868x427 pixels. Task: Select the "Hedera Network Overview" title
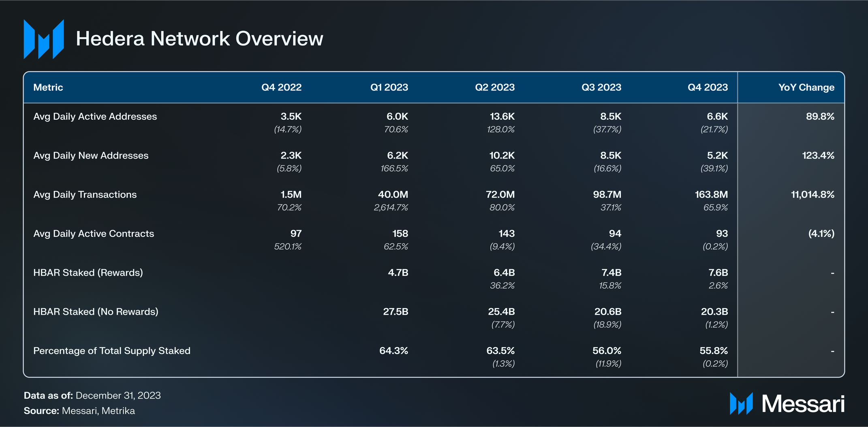point(199,39)
